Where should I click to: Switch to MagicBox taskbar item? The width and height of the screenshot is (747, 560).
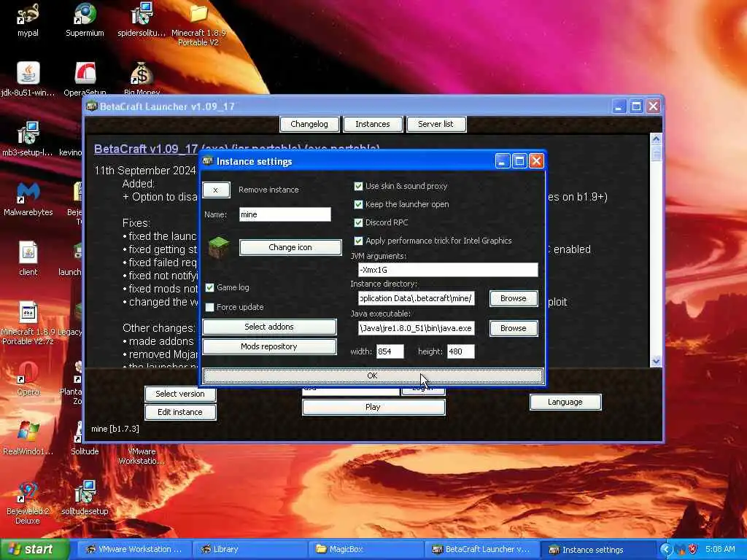[x=365, y=549]
